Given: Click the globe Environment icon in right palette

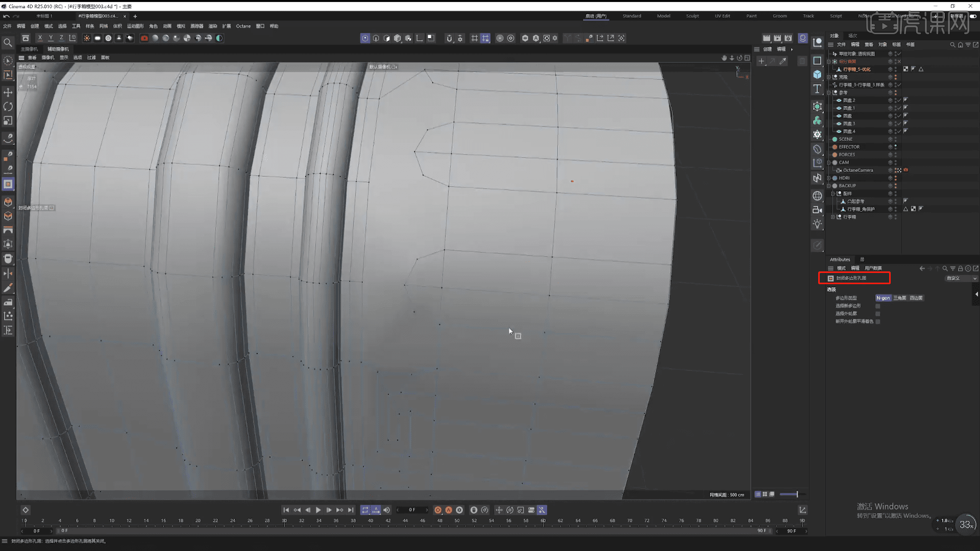Looking at the screenshot, I should click(x=817, y=196).
